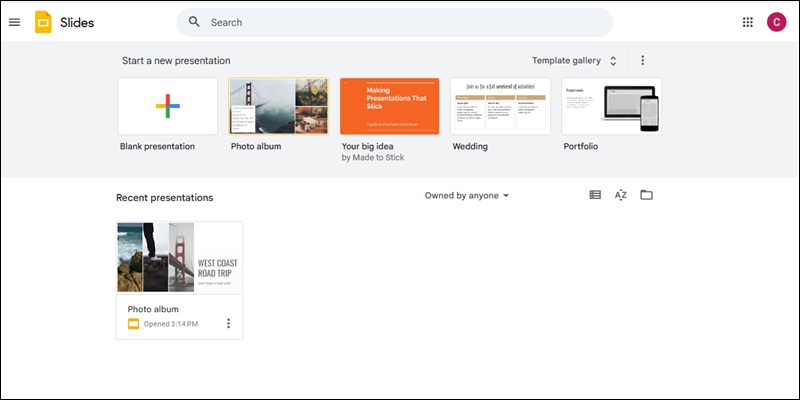This screenshot has height=400, width=800.
Task: Click the Photo album template label
Action: pos(256,146)
